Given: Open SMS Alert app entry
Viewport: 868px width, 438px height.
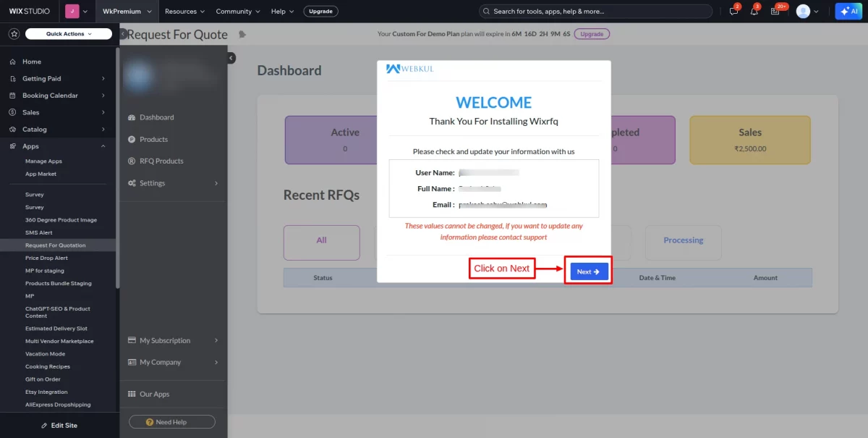Looking at the screenshot, I should click(x=39, y=232).
